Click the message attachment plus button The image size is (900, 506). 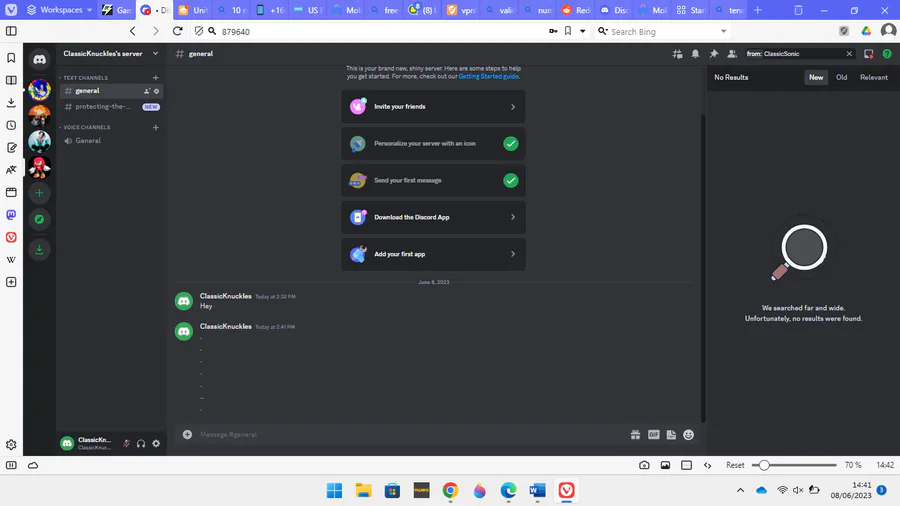click(x=187, y=434)
